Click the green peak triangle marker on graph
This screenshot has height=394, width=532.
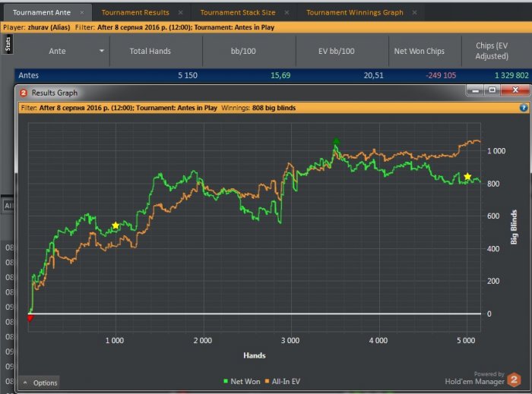point(335,142)
